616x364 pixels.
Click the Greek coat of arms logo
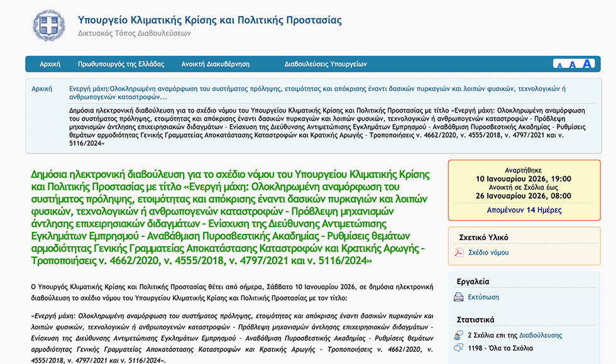point(48,25)
